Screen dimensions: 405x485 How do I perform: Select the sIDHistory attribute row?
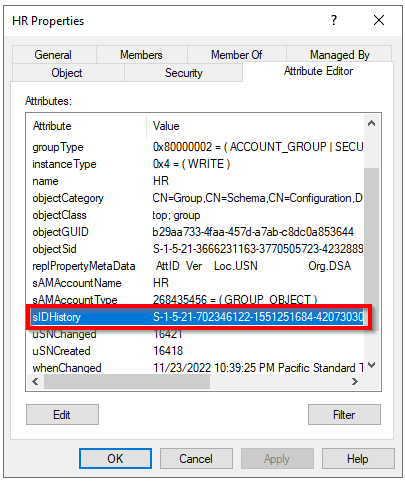(x=197, y=317)
